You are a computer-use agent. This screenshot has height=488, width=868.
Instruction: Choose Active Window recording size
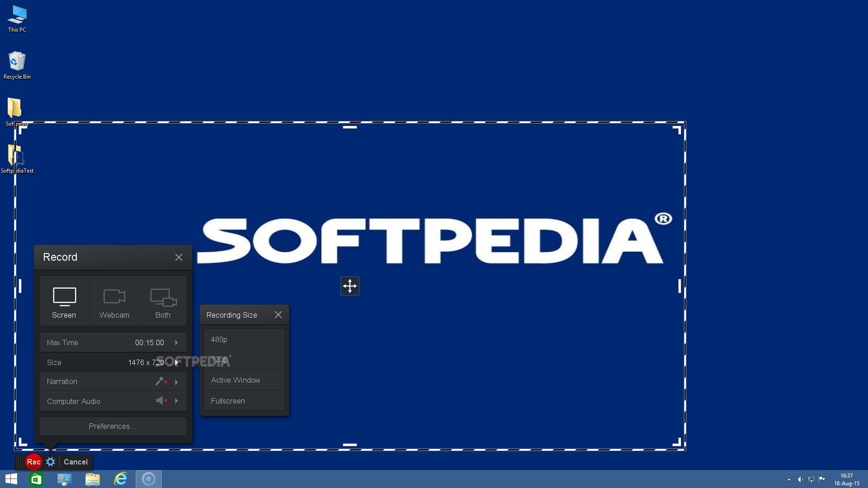[x=245, y=380]
